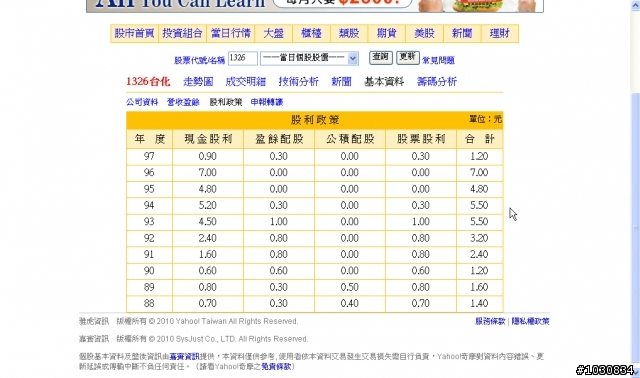Select year cell 95
Image resolution: width=640 pixels, height=378 pixels.
[x=149, y=189]
